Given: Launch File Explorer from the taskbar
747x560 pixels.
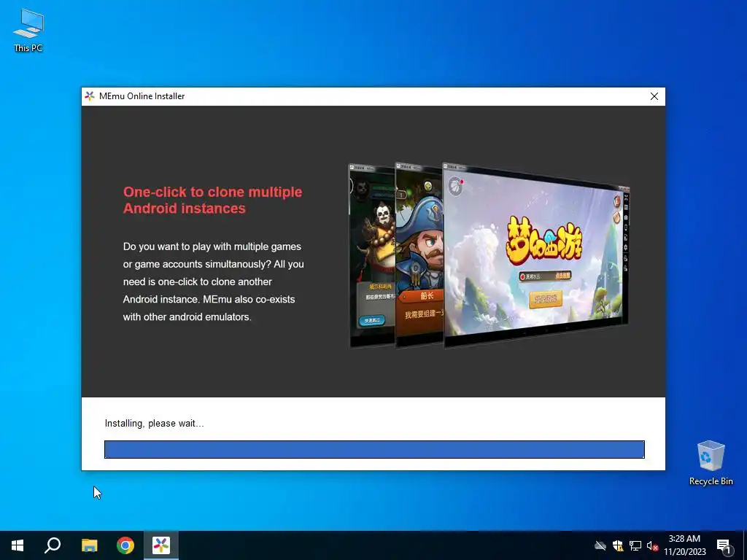Looking at the screenshot, I should coord(89,545).
